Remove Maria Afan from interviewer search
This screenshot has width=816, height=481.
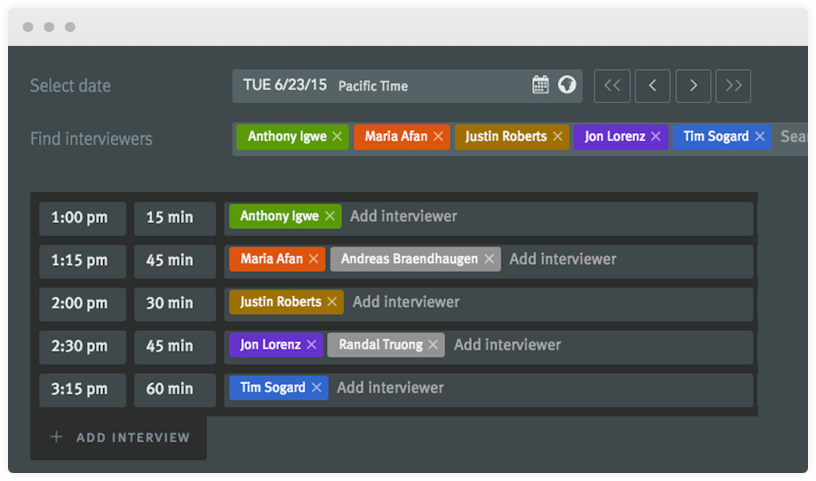[x=438, y=137]
